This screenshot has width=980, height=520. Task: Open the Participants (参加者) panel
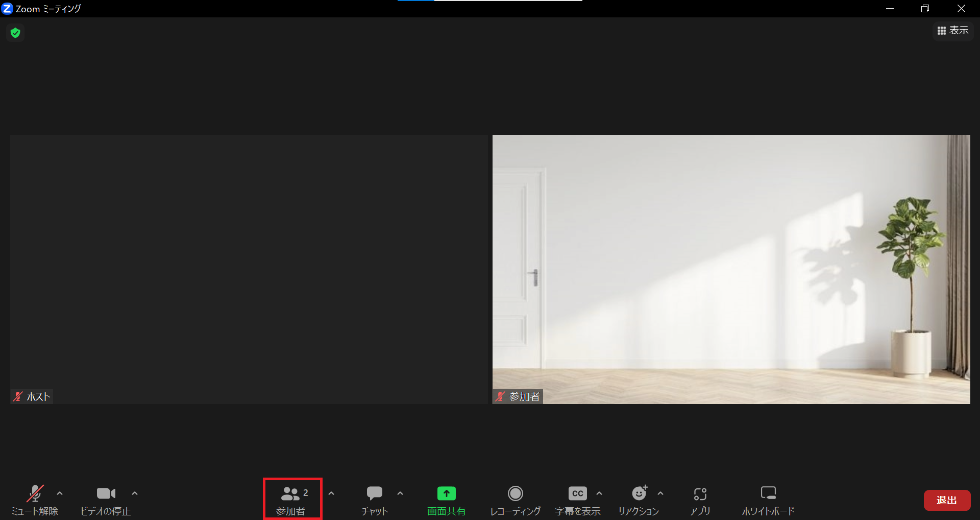click(292, 500)
